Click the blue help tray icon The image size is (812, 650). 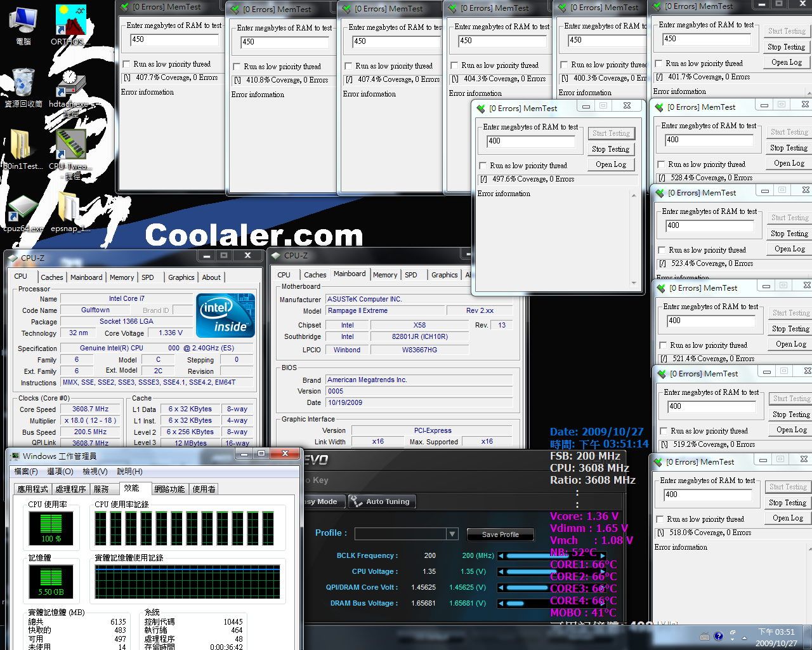click(718, 636)
